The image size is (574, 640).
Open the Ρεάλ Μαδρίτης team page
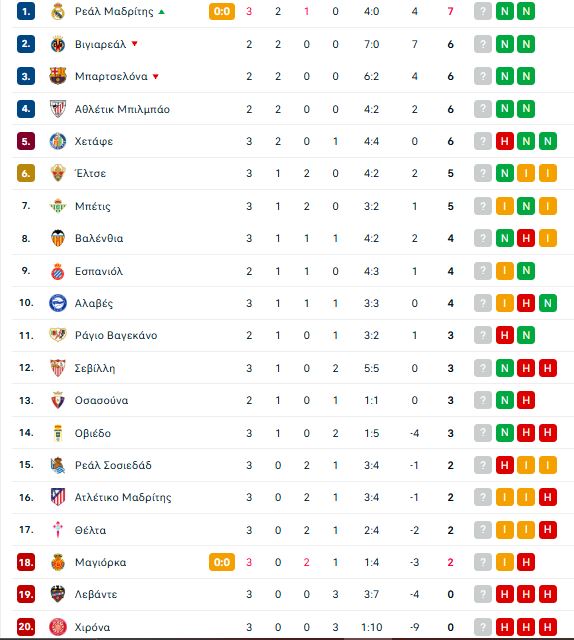pyautogui.click(x=114, y=11)
